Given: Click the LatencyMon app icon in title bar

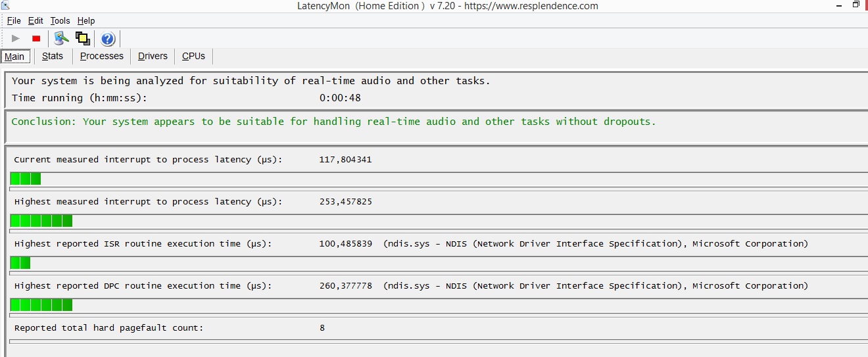Looking at the screenshot, I should (5, 5).
